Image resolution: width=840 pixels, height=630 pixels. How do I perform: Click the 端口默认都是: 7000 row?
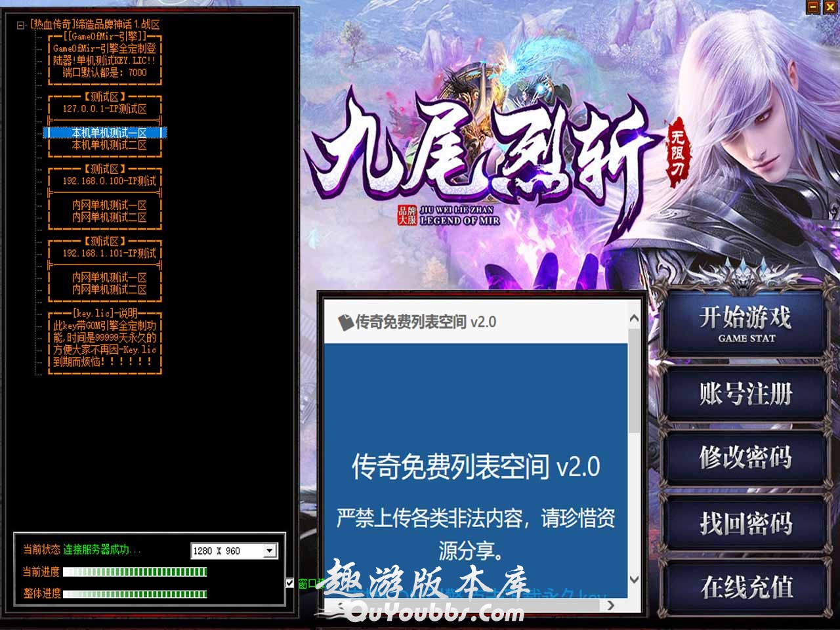click(x=105, y=73)
